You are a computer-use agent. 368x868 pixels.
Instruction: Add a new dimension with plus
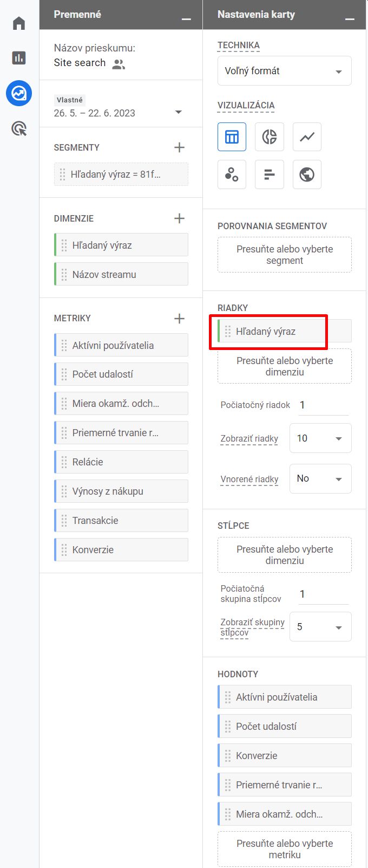180,218
